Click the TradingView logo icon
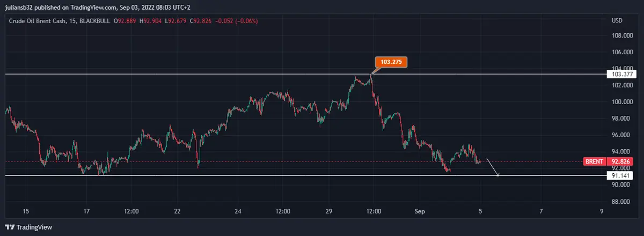Screen dimensions: 644x236 click(10, 227)
